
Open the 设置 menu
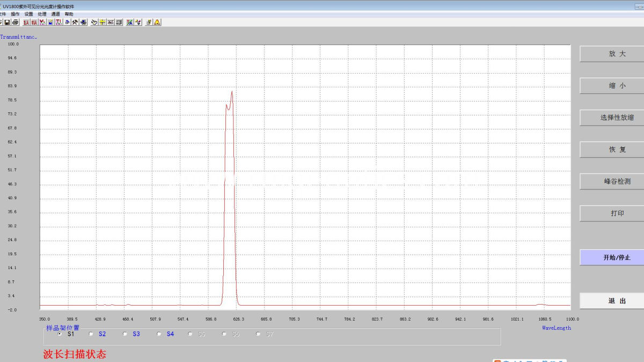point(28,14)
